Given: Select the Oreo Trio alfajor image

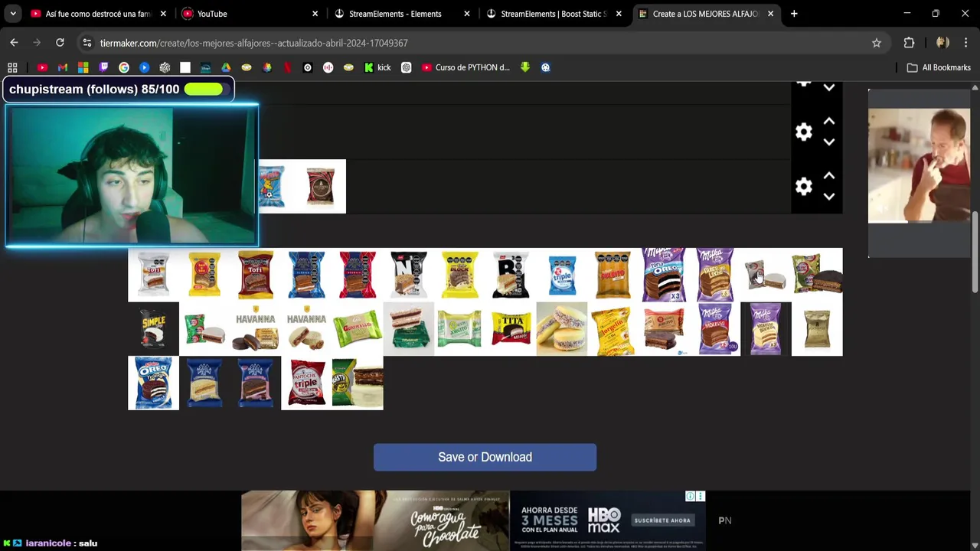Looking at the screenshot, I should click(153, 383).
